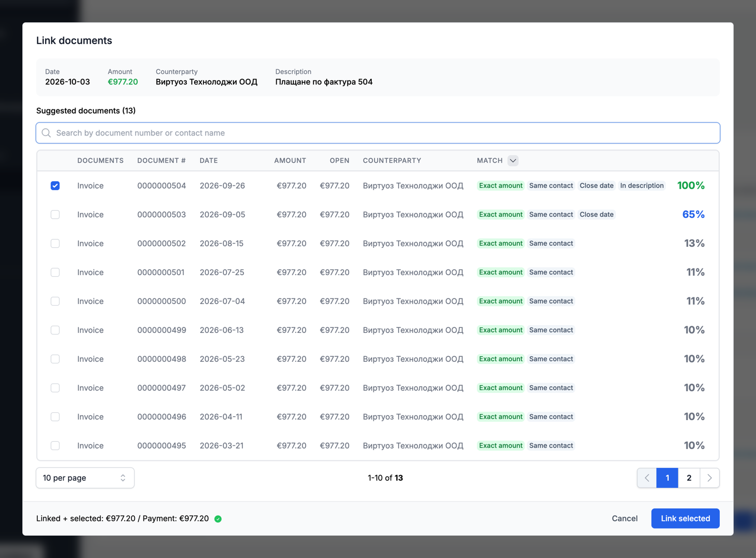This screenshot has width=756, height=558.
Task: Cancel the link documents dialog
Action: tap(625, 519)
